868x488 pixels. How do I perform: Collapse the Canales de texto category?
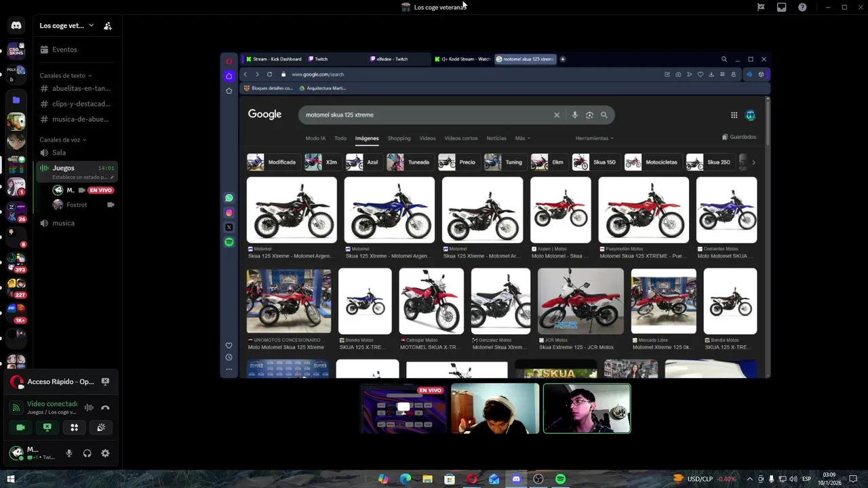(x=65, y=75)
